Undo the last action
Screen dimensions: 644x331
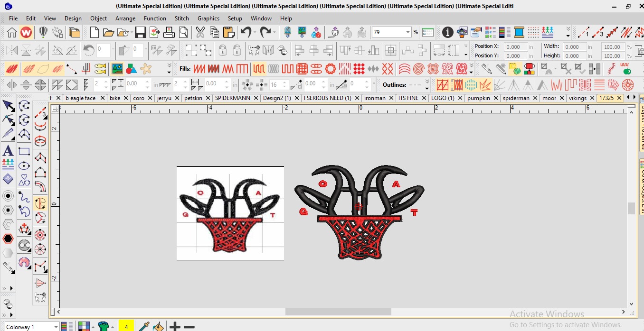246,32
